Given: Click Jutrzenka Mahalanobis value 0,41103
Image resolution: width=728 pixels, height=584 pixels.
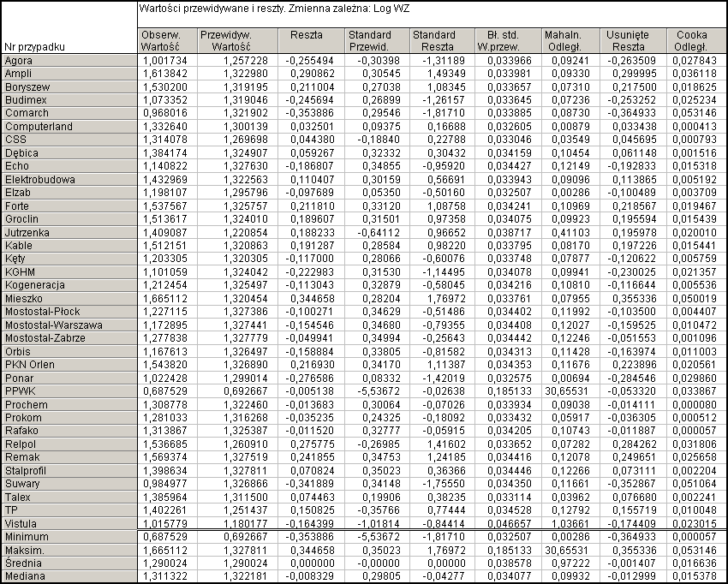Looking at the screenshot, I should [x=570, y=232].
